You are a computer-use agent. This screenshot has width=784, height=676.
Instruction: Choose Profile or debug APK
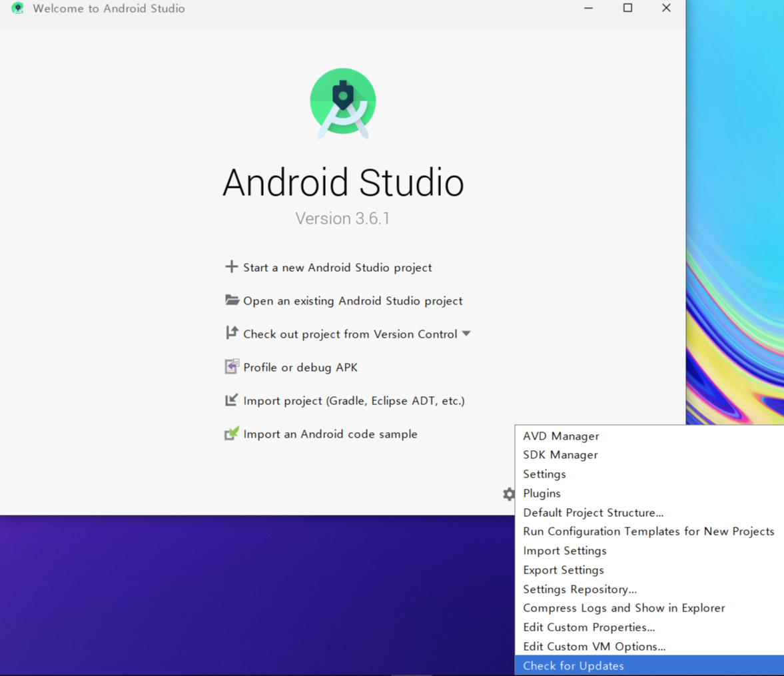[x=300, y=368]
